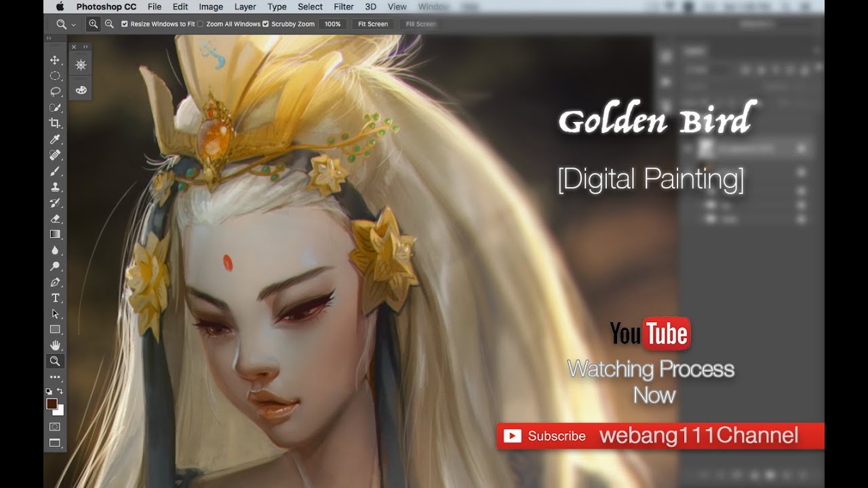The height and width of the screenshot is (488, 868).
Task: Click the 'Watching Process Now' text
Action: coord(651,382)
